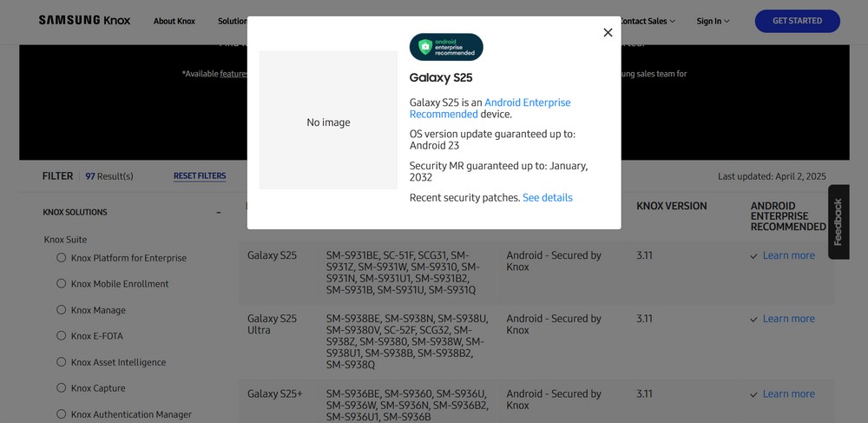The height and width of the screenshot is (423, 868).
Task: Click the Galaxy S25+ device name cell
Action: point(275,393)
